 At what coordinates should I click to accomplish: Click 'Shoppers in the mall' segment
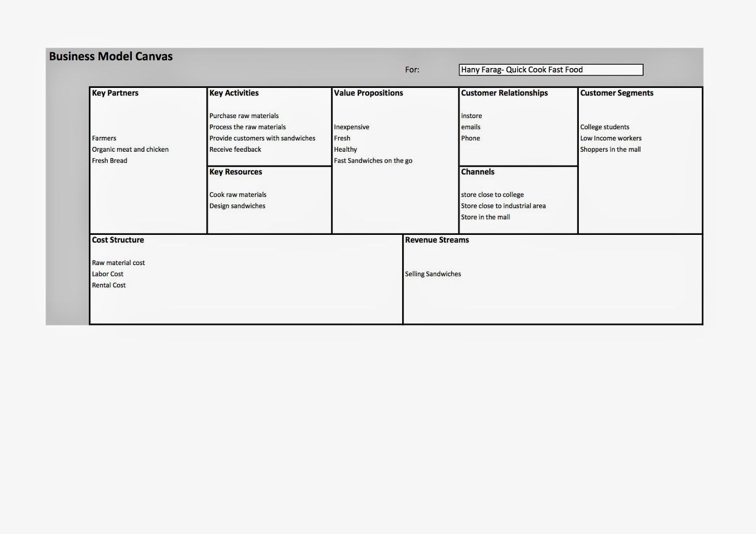(x=610, y=149)
